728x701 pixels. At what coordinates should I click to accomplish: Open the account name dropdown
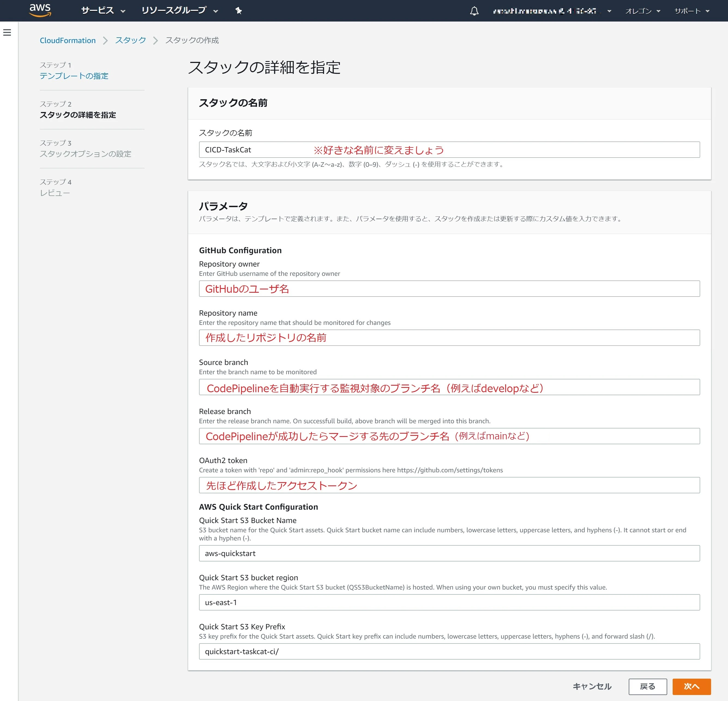point(552,11)
